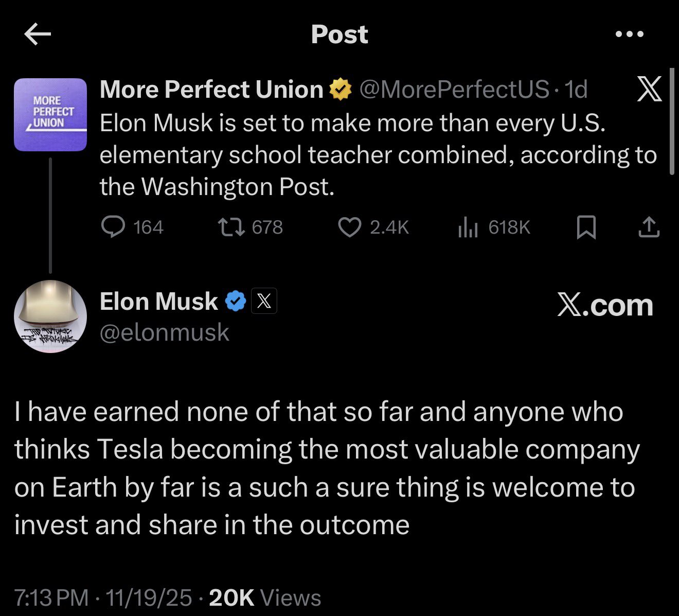Click the X affiliation badge beside Elon Musk
This screenshot has width=679, height=616.
point(264,301)
